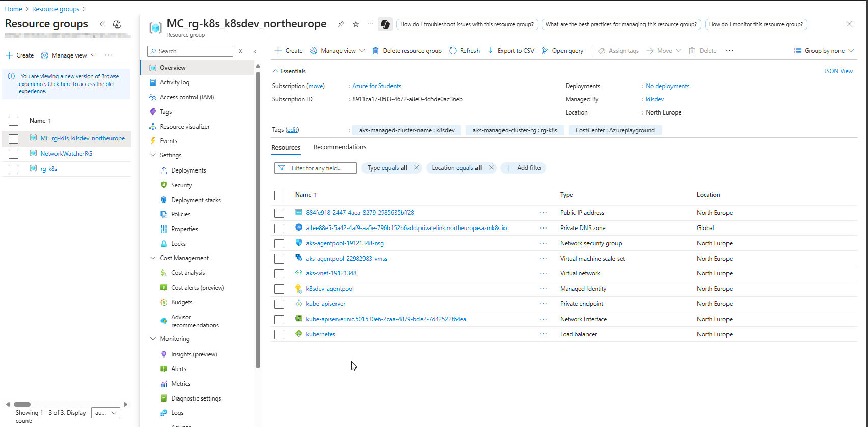This screenshot has height=427, width=868.
Task: Select the NetworkWatcherRG checkbox in left list
Action: [x=14, y=154]
